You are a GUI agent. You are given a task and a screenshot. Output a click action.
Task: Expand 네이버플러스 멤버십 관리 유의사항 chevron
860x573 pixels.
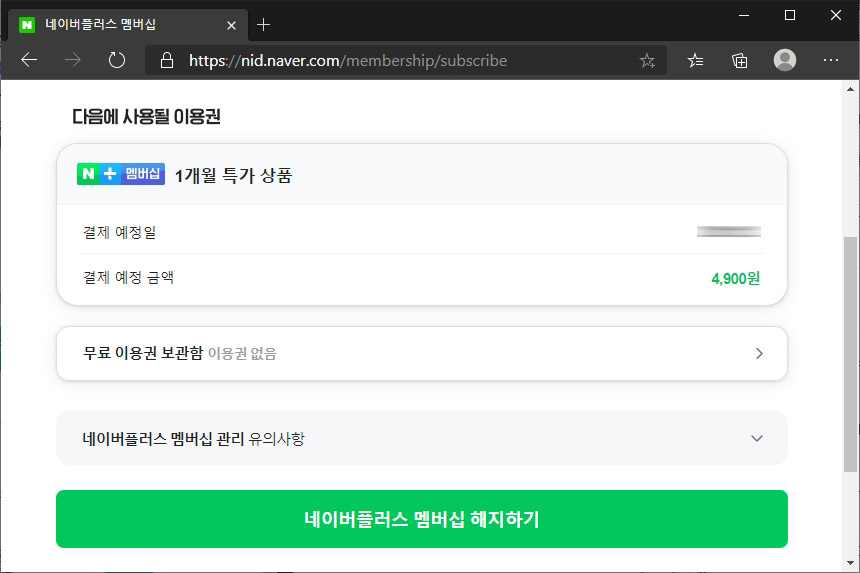(757, 439)
